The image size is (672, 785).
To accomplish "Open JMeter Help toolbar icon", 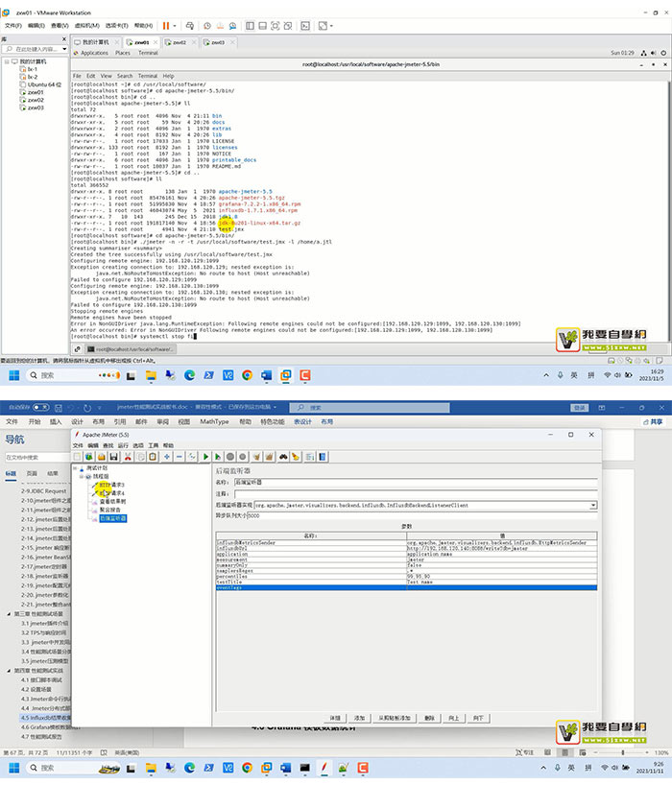I will pos(323,457).
